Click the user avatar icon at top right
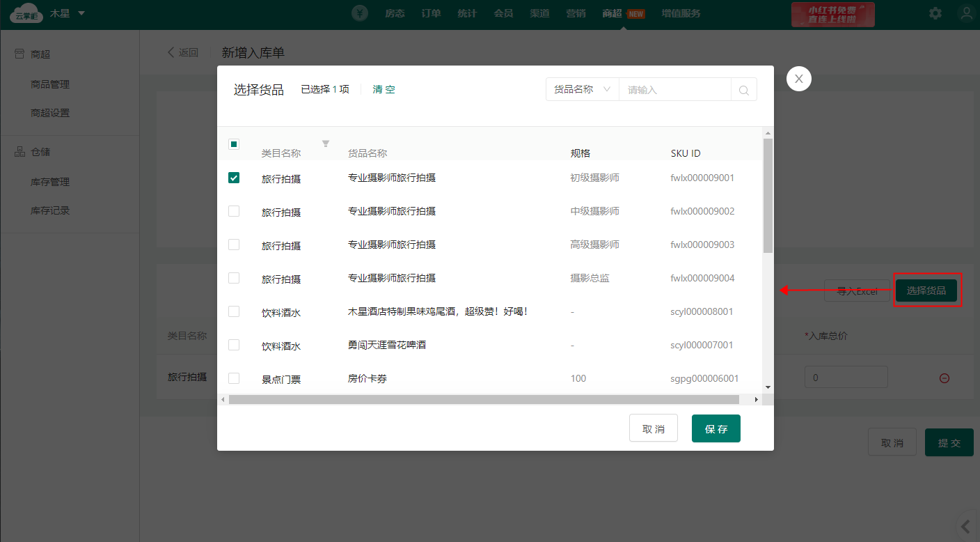The image size is (980, 542). (966, 13)
